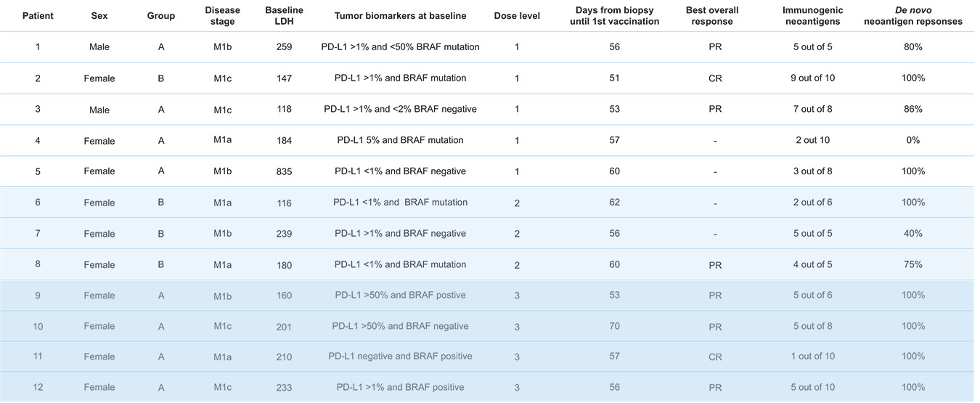Click the "Tumor biomarkers at baseline" header
The image size is (980, 403).
coord(400,16)
